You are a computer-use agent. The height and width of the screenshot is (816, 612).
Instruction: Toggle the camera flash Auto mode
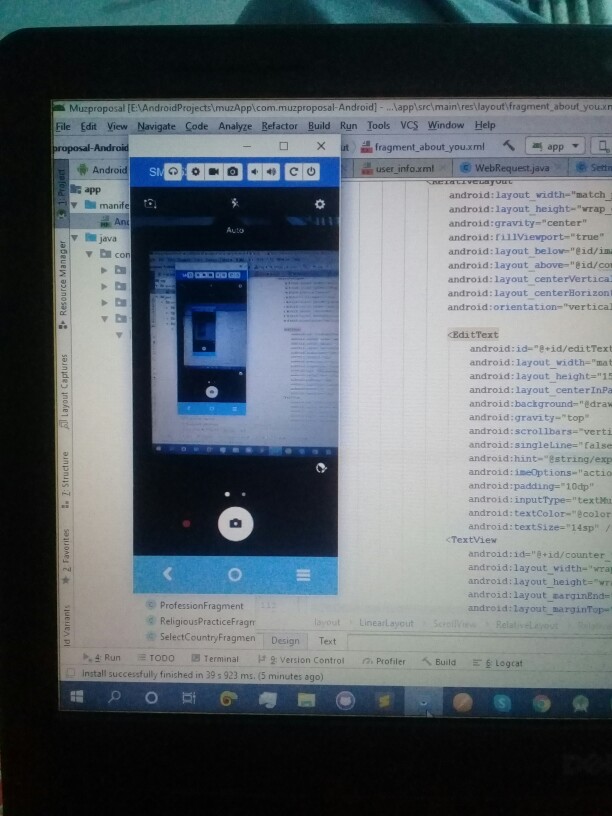235,204
